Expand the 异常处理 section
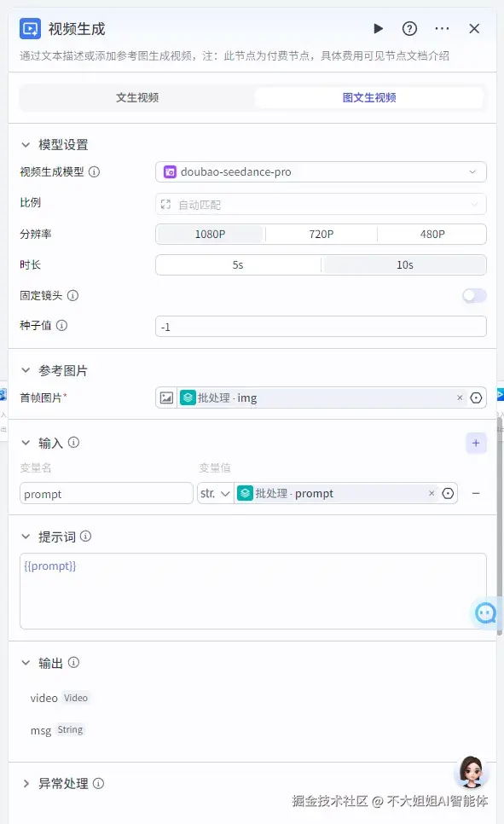Viewport: 504px width, 824px height. click(26, 784)
